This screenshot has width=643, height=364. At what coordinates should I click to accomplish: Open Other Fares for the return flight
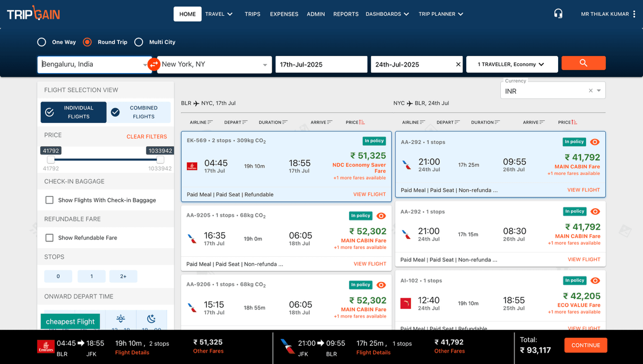449,351
